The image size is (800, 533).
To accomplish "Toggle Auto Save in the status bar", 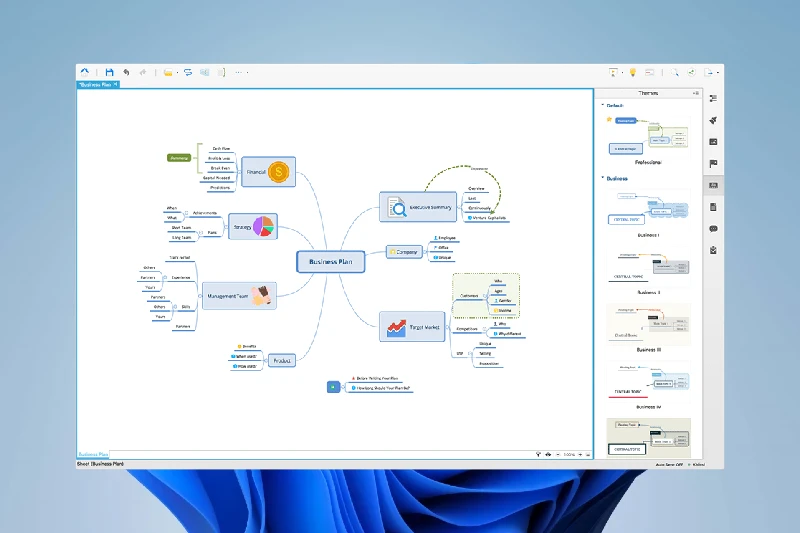I will [x=664, y=464].
